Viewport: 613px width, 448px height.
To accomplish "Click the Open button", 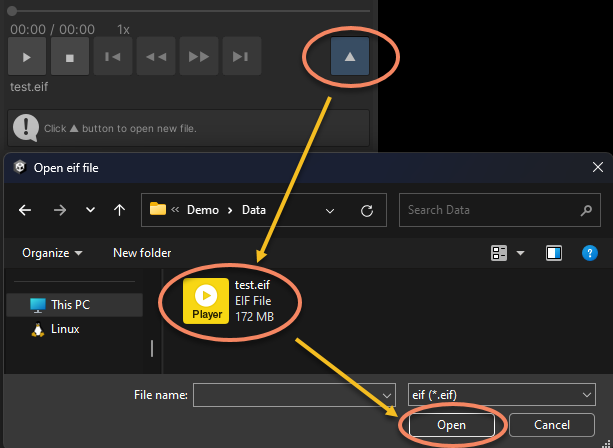I will point(450,425).
